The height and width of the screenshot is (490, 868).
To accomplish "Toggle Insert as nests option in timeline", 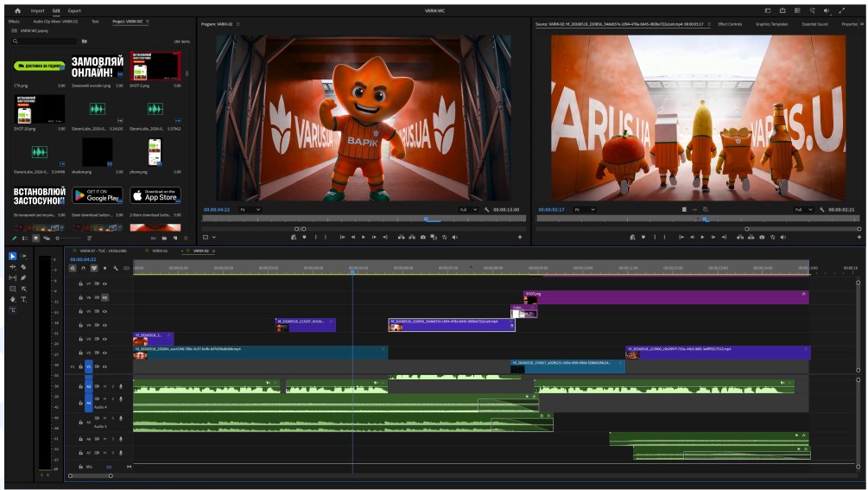I will pos(73,269).
